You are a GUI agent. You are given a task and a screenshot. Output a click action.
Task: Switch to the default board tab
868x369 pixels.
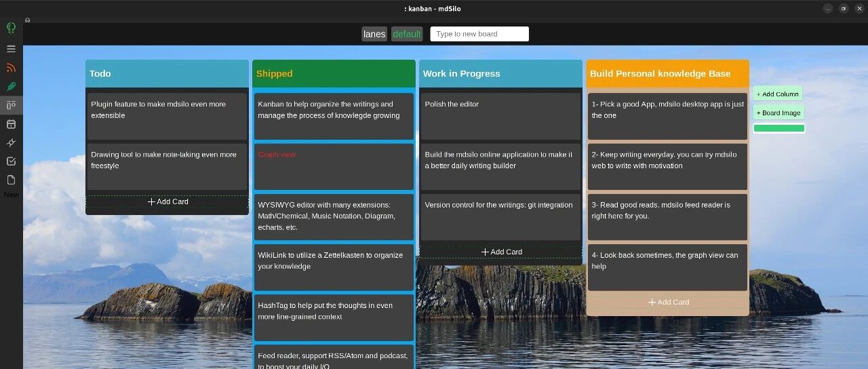tap(407, 34)
